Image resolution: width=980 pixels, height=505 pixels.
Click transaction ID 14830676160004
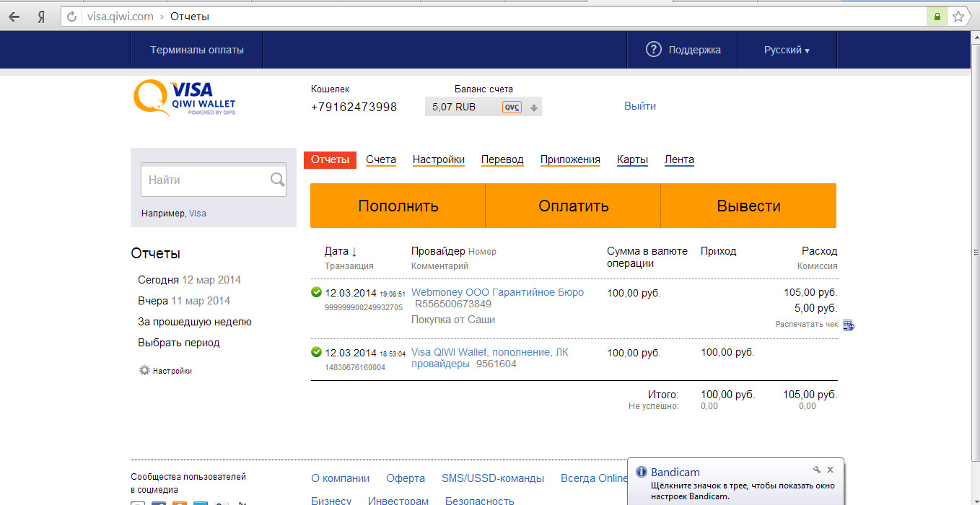[x=355, y=367]
